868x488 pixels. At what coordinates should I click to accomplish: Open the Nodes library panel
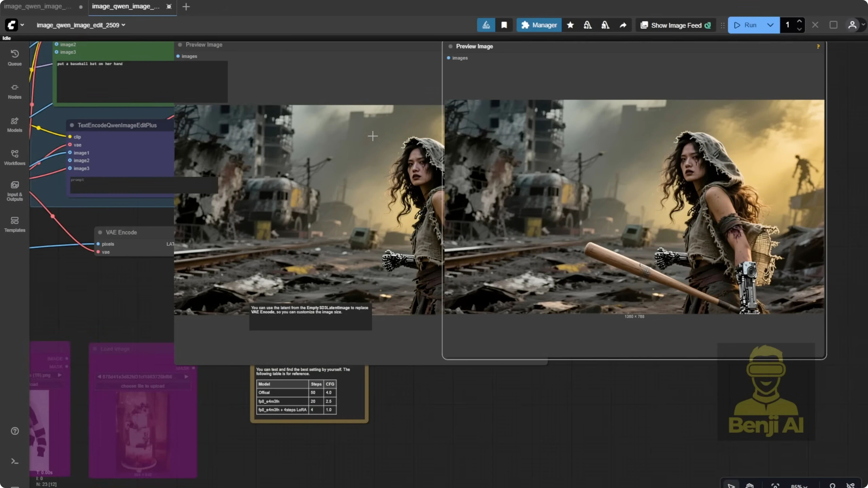(x=14, y=91)
